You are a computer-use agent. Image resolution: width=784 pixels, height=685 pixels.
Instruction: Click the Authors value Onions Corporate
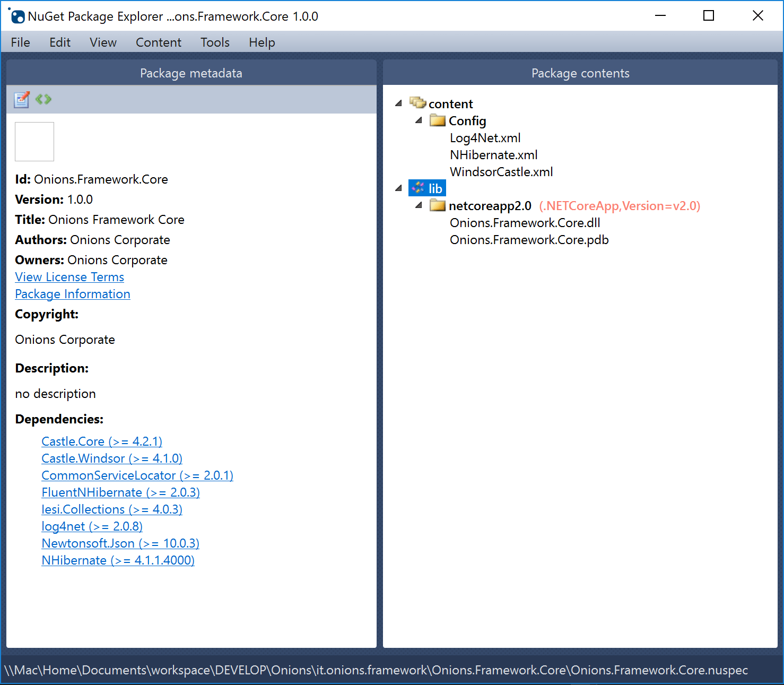(x=120, y=240)
